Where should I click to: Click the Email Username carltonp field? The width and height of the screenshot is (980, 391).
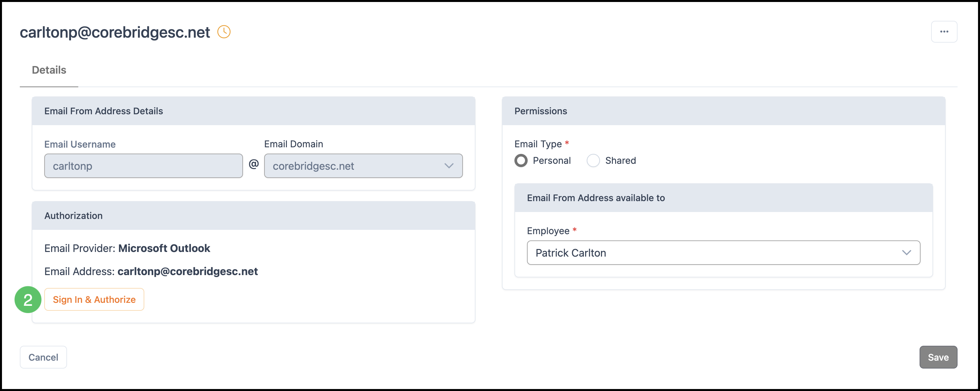tap(143, 166)
